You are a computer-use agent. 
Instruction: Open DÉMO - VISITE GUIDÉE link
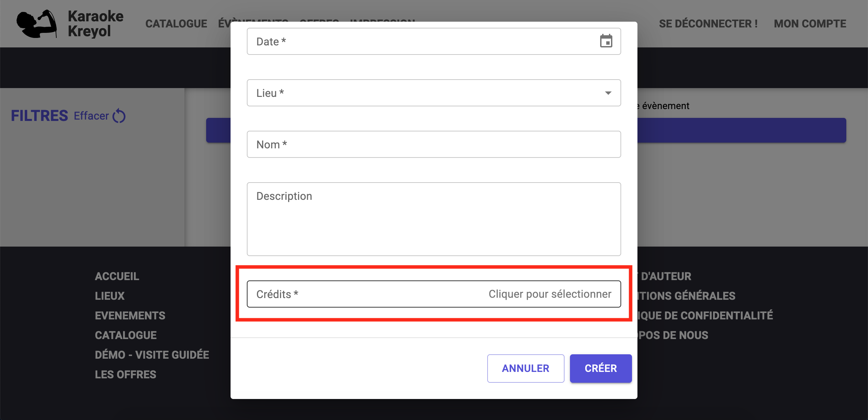pos(152,355)
